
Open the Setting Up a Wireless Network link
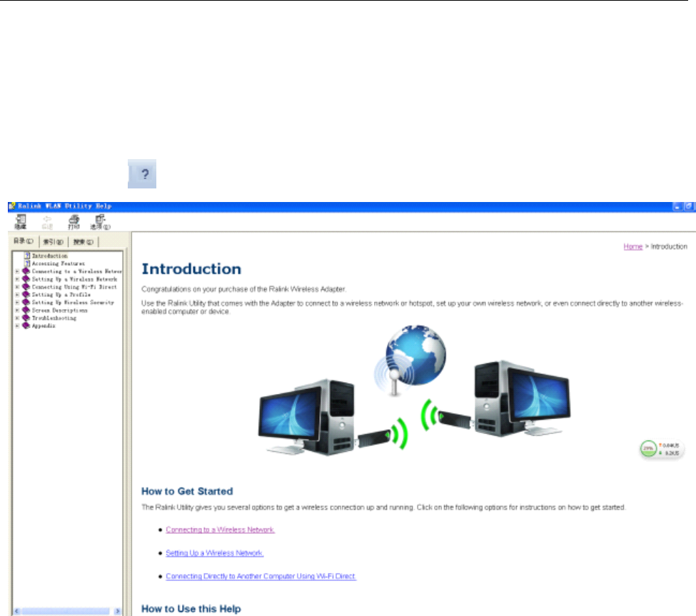(x=214, y=553)
